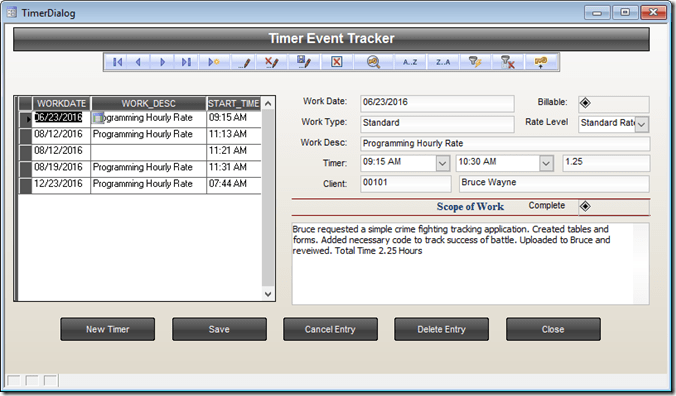
Task: Click the Cancel Entry button
Action: (x=330, y=329)
